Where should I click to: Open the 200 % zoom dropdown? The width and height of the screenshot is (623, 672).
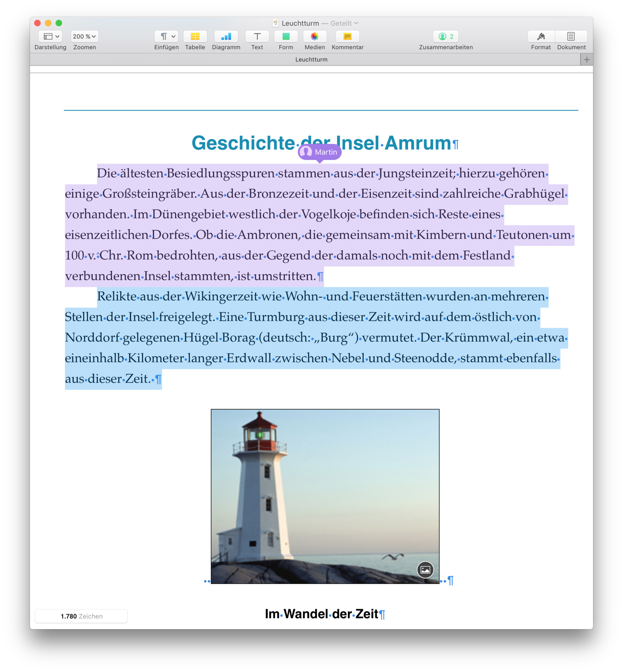pyautogui.click(x=84, y=36)
